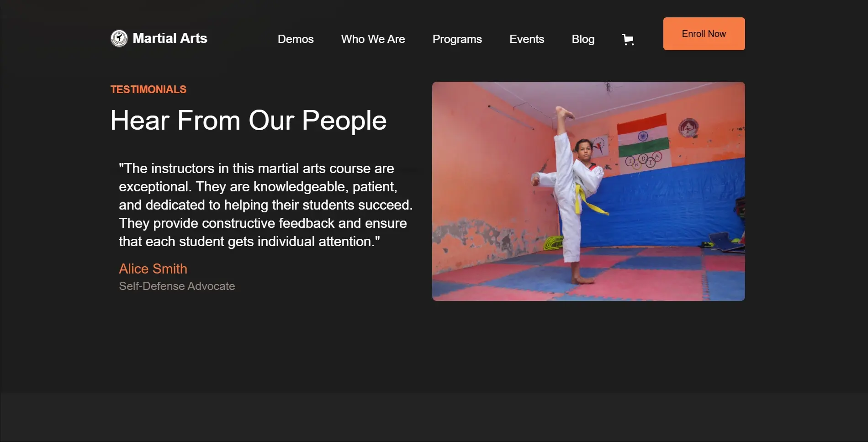
Task: Select Programs in the navigation bar
Action: pyautogui.click(x=457, y=39)
